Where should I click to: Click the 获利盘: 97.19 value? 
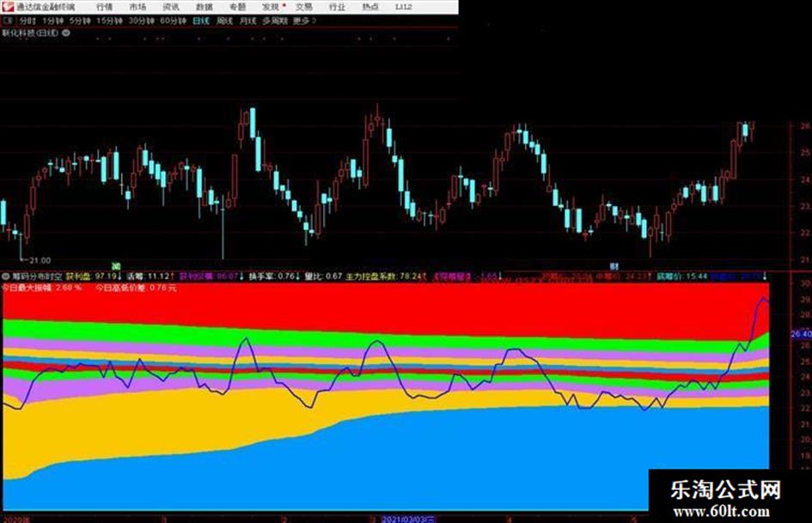click(93, 277)
